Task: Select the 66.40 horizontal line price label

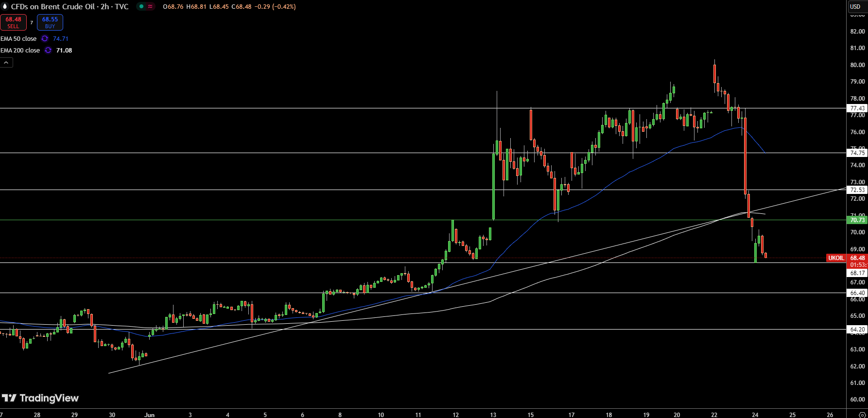Action: [x=857, y=293]
